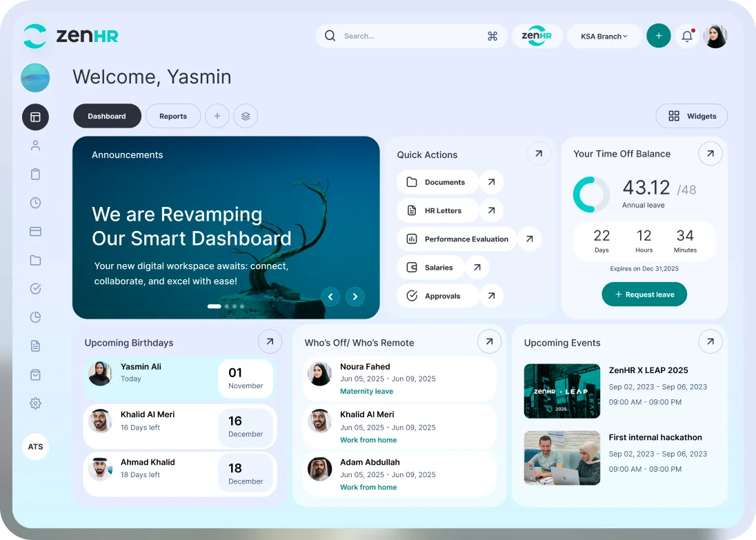Open the employee profile section from sidebar
The width and height of the screenshot is (756, 540).
click(x=35, y=146)
